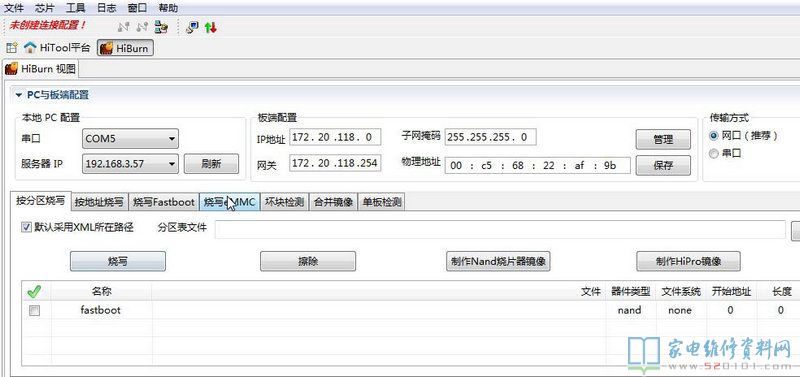The width and height of the screenshot is (800, 377).
Task: Open the connection manager computers icon
Action: pos(161,27)
